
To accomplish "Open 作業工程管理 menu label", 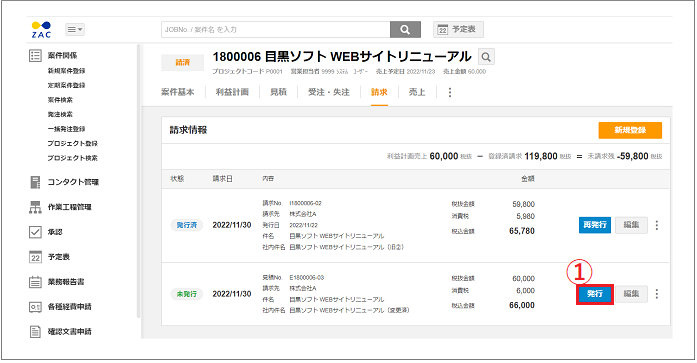I will point(70,207).
